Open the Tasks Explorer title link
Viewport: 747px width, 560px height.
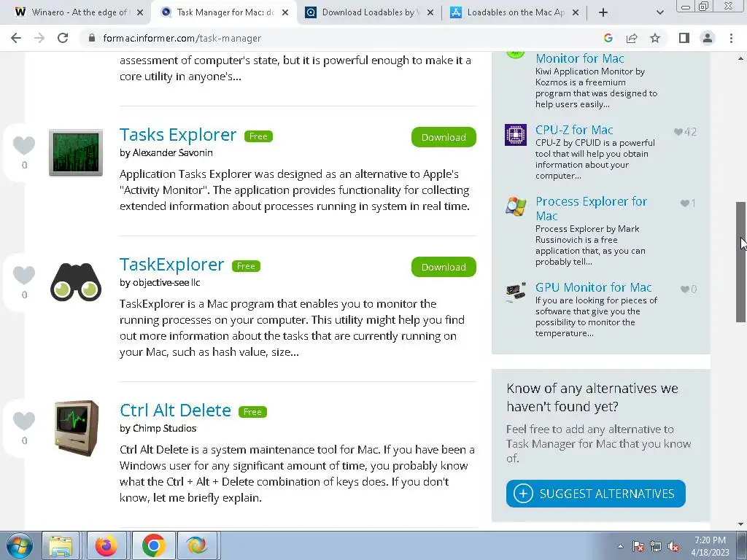(178, 135)
